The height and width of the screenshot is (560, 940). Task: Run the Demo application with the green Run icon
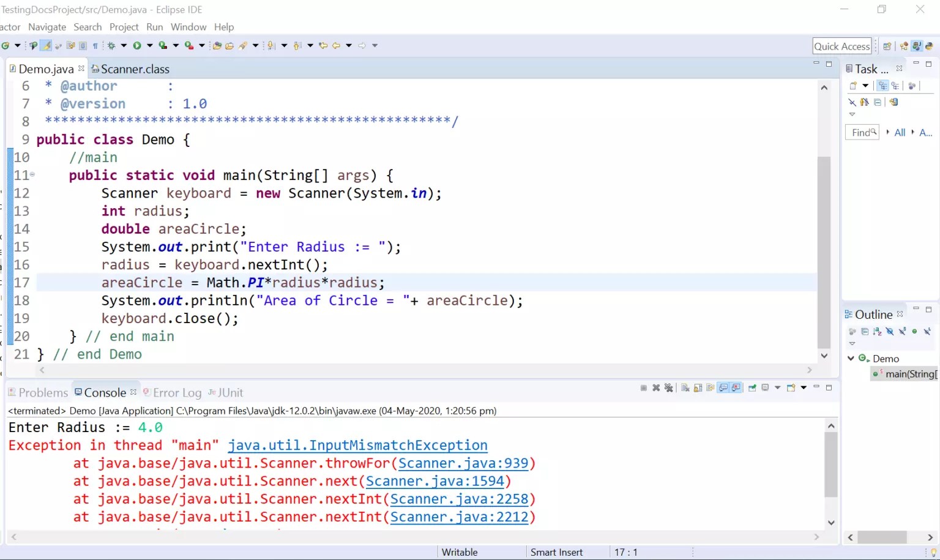(x=136, y=45)
